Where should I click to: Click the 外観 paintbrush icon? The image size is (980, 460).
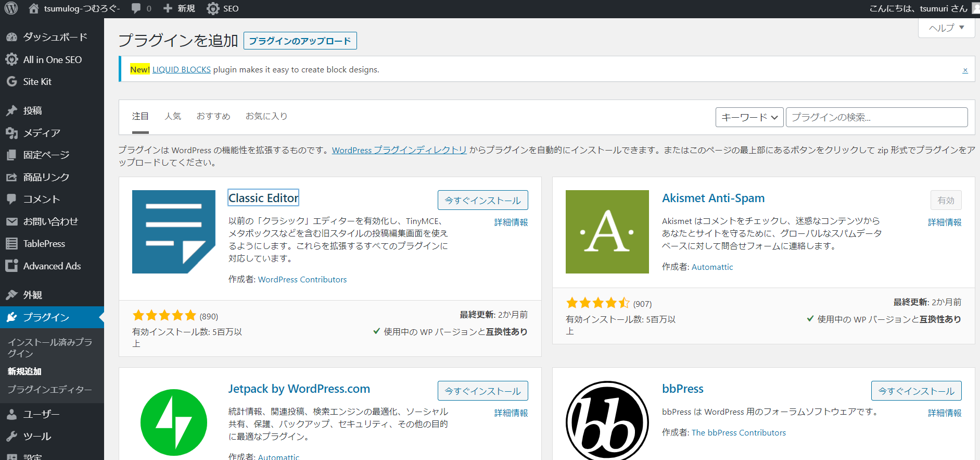11,295
